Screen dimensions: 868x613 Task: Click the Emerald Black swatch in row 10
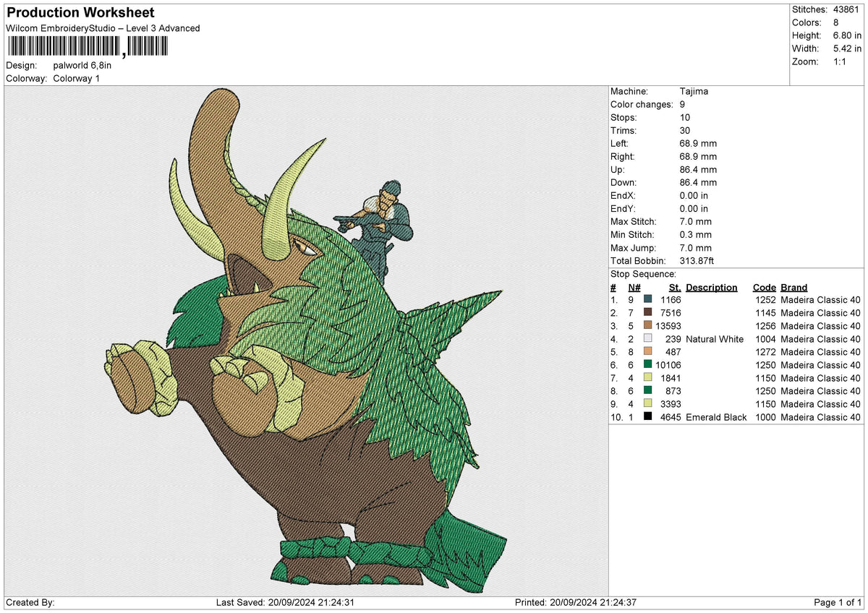pos(647,417)
